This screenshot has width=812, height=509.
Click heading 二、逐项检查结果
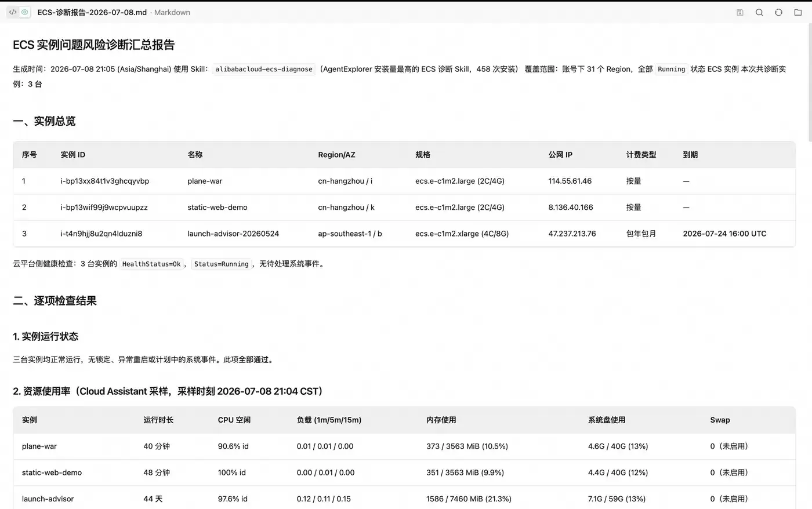click(x=55, y=301)
